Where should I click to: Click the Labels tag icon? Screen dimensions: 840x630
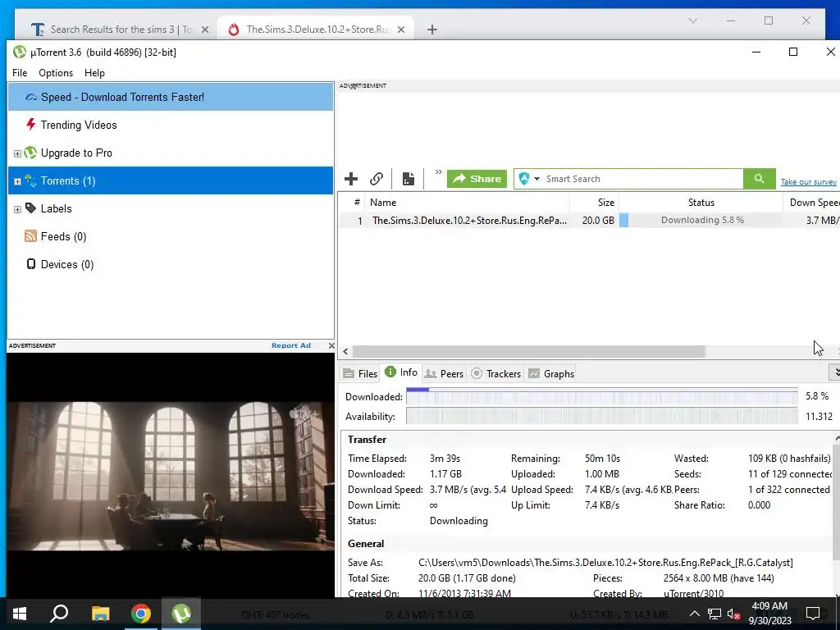tap(31, 208)
